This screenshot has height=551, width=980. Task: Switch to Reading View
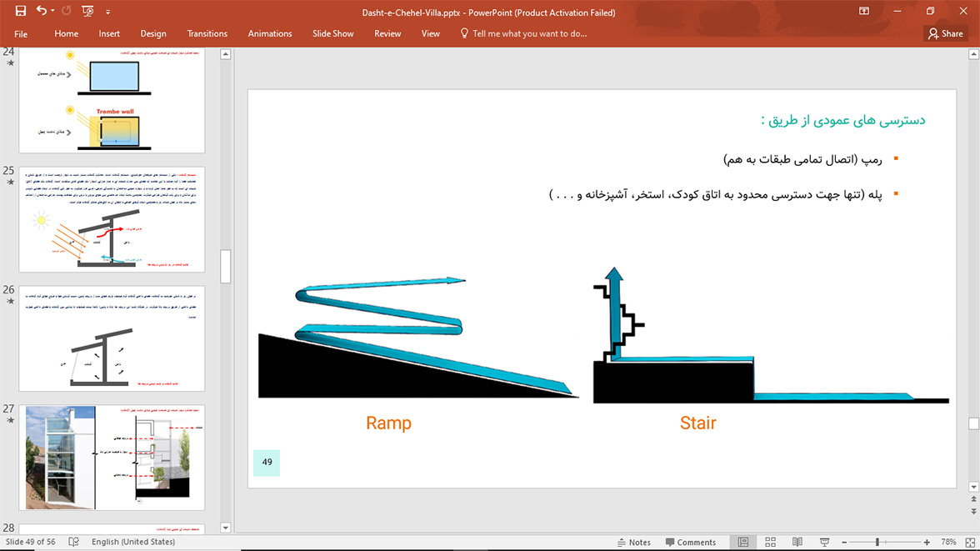click(797, 542)
